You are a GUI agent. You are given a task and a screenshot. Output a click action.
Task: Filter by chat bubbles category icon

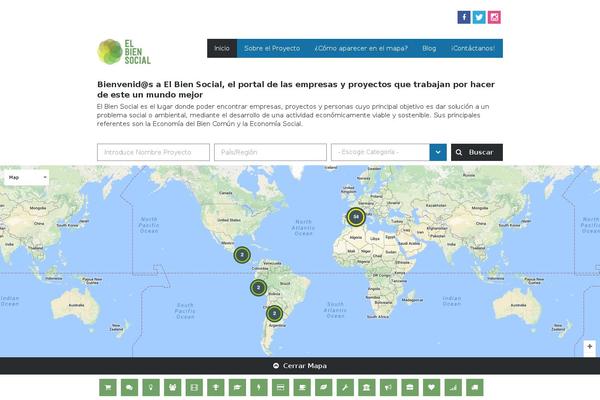click(x=129, y=387)
